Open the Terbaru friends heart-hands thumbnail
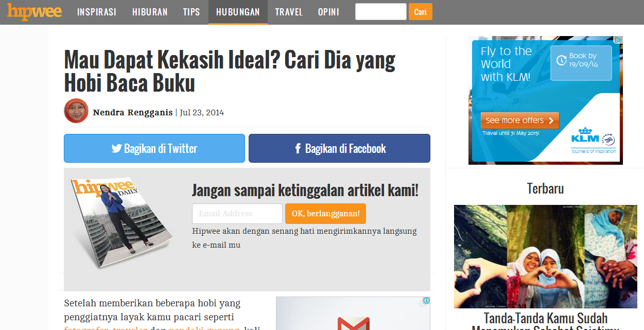 [546, 256]
